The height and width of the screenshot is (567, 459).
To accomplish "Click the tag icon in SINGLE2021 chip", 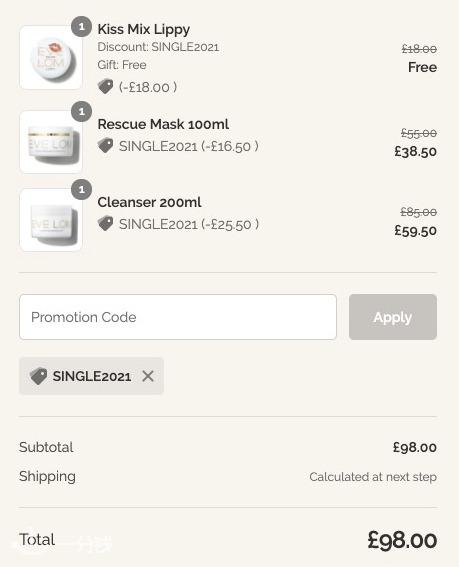I will 38,376.
